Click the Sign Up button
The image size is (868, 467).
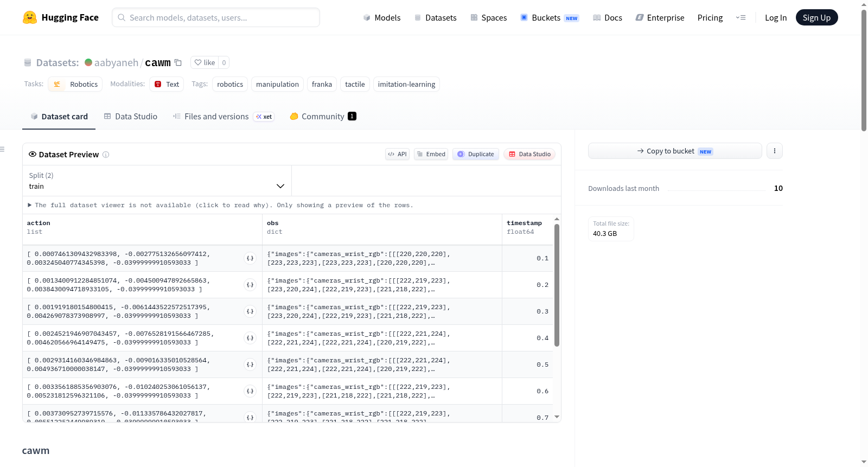tap(816, 18)
